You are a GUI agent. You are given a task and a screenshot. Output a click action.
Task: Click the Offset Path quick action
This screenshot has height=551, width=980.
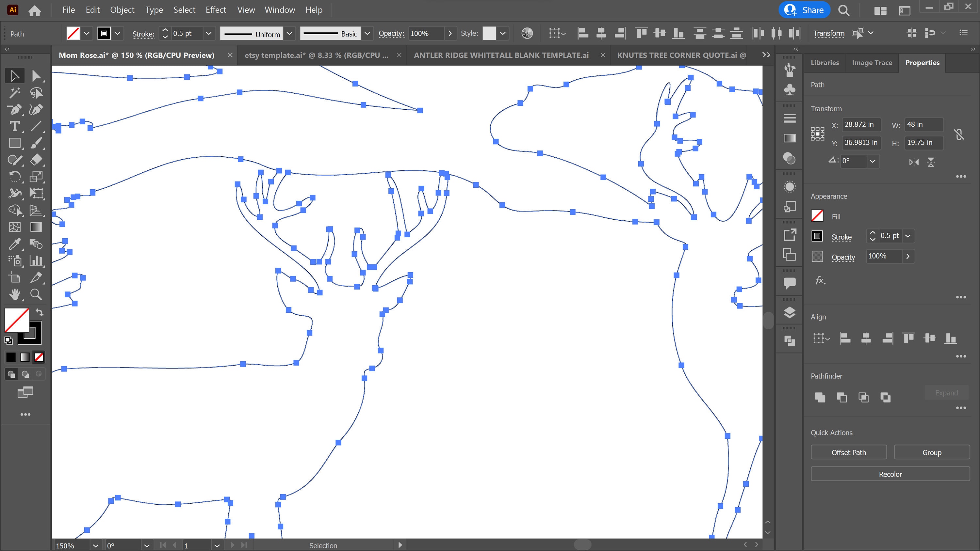(849, 452)
